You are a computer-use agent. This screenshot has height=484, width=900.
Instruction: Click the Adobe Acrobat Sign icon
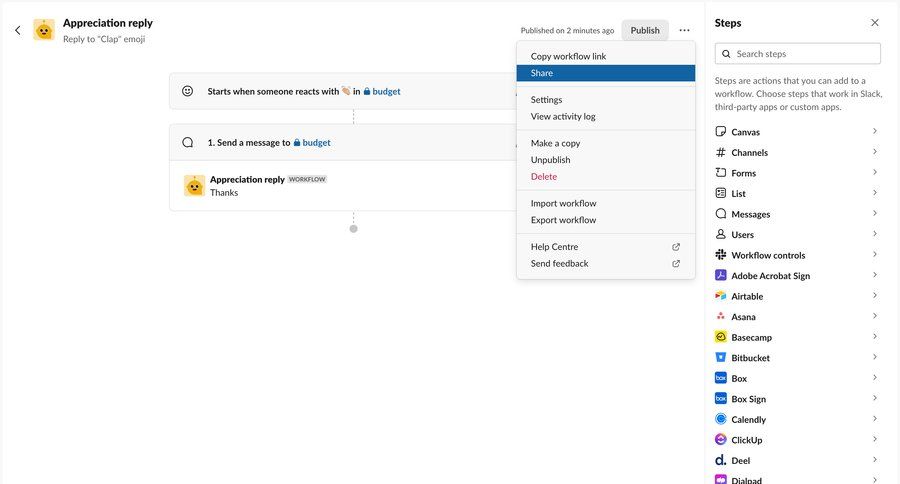(721, 275)
